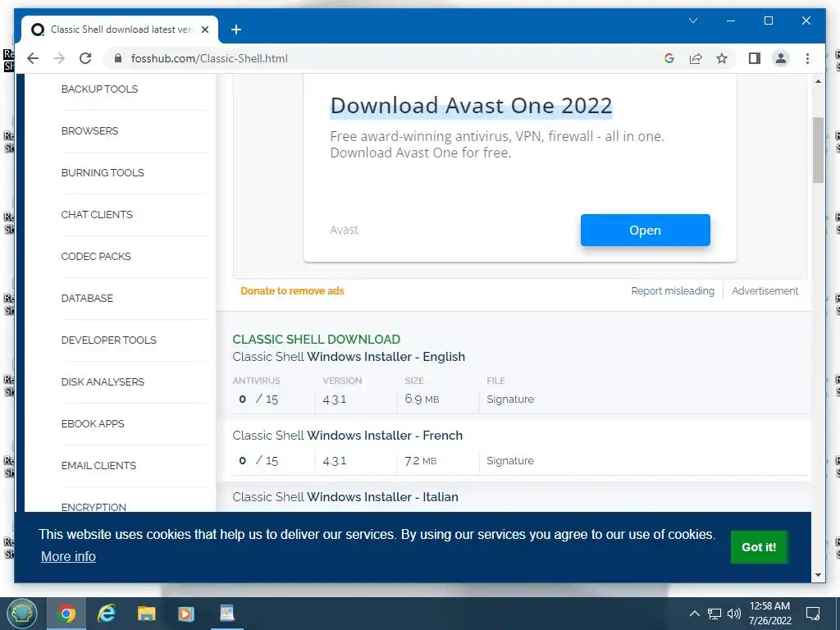Open media player from taskbar
The width and height of the screenshot is (840, 630).
(186, 614)
